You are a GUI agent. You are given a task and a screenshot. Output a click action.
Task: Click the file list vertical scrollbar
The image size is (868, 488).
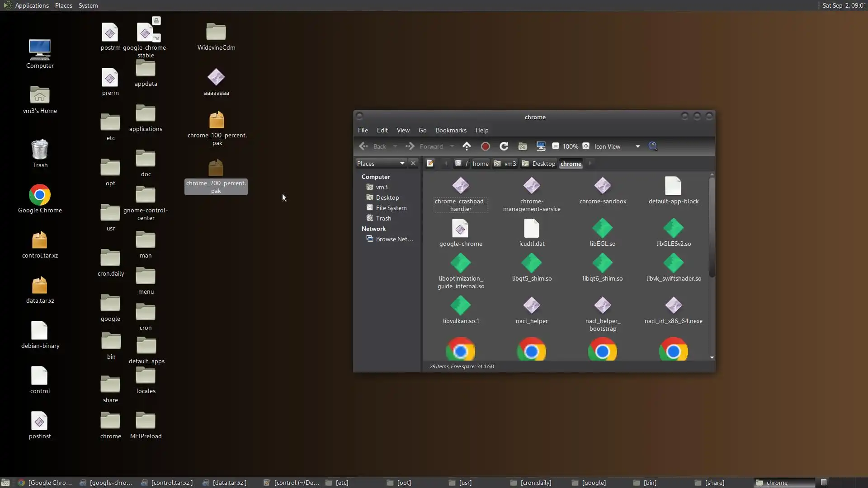tap(712, 226)
